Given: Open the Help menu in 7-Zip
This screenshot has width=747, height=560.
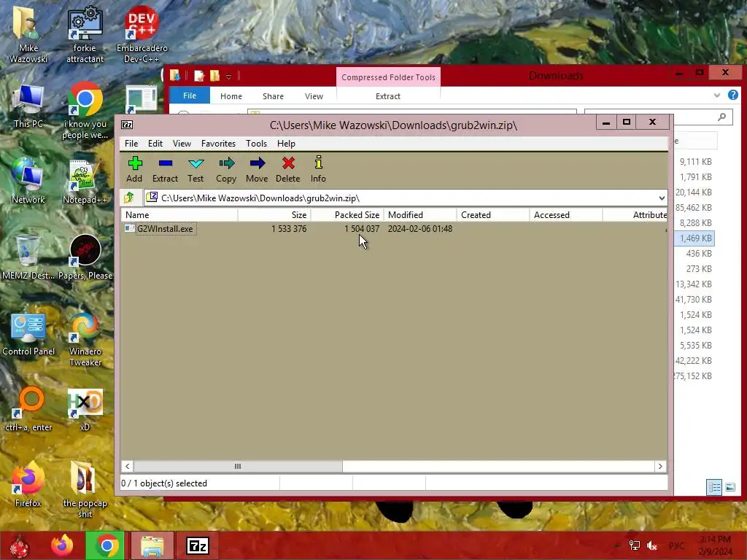Looking at the screenshot, I should pos(286,144).
